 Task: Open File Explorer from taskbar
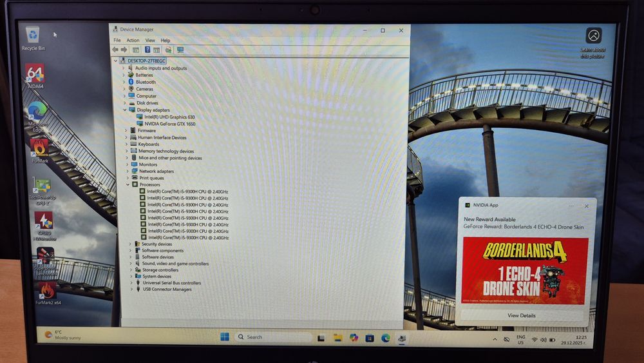337,338
